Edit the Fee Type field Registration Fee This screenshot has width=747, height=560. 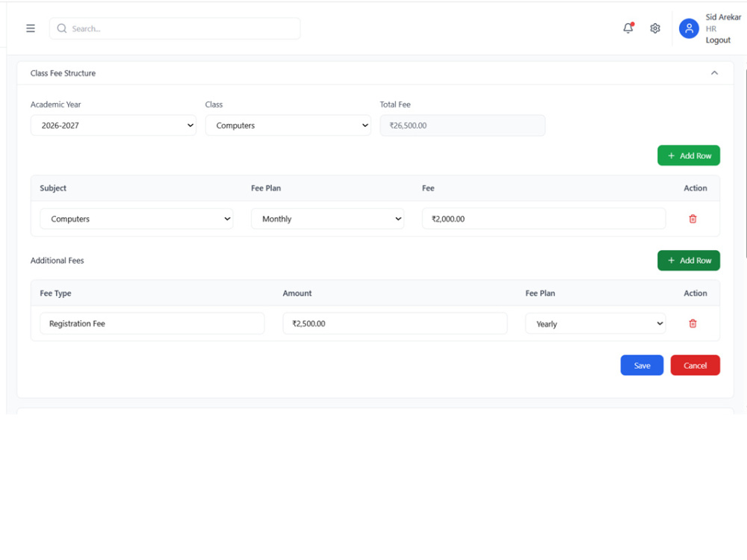(x=152, y=324)
